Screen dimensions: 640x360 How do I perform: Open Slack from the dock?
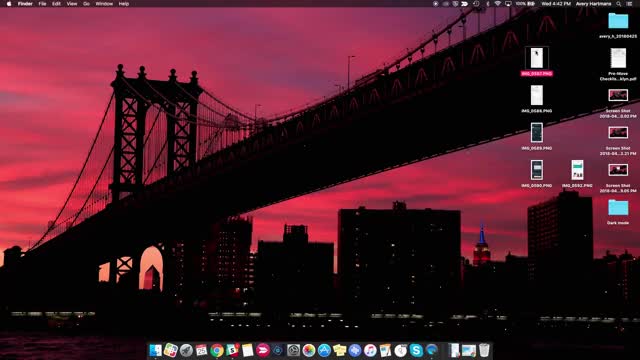[x=232, y=350]
